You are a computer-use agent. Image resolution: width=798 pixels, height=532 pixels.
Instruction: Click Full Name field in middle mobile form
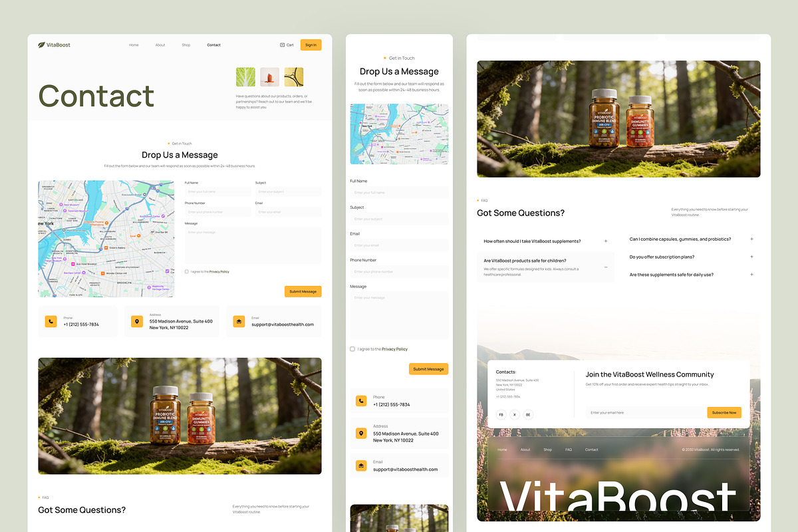399,192
